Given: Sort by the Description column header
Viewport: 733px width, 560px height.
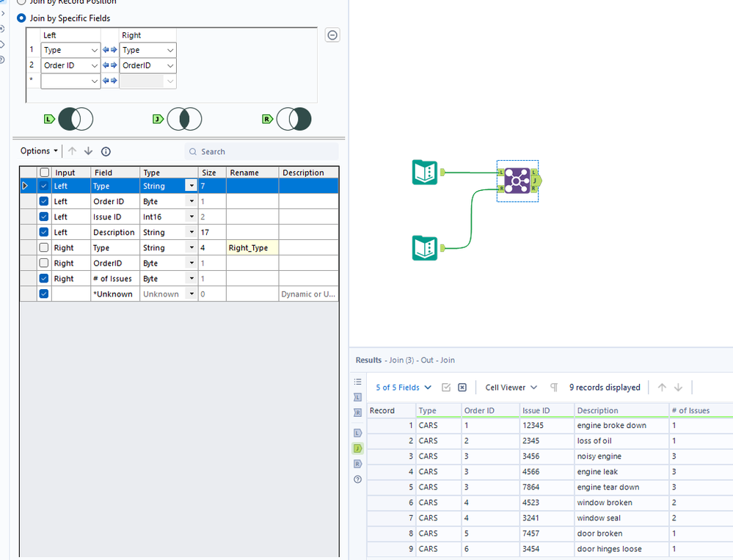Looking at the screenshot, I should pos(621,410).
